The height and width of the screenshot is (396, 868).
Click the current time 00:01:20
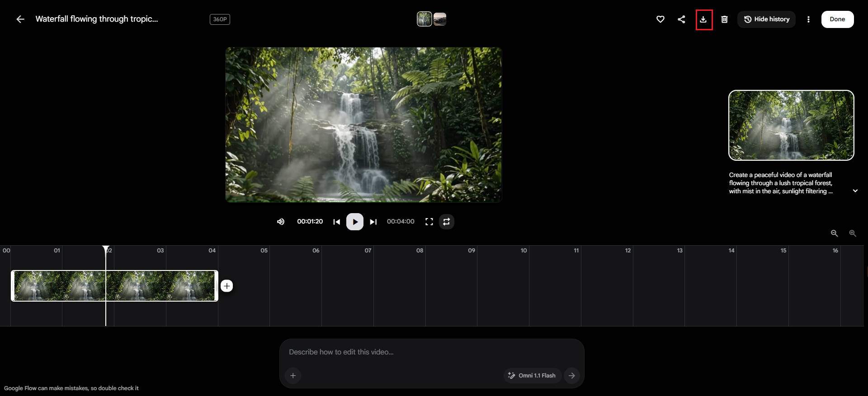(310, 222)
